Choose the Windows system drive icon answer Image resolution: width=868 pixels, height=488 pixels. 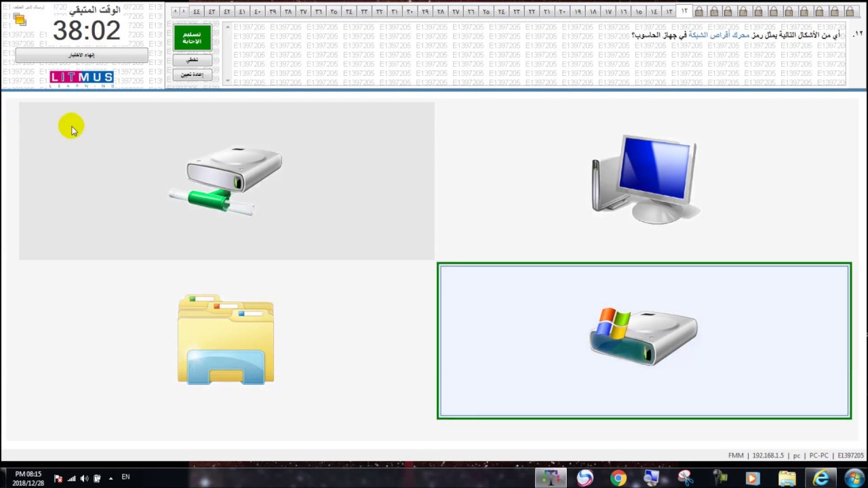pos(644,340)
